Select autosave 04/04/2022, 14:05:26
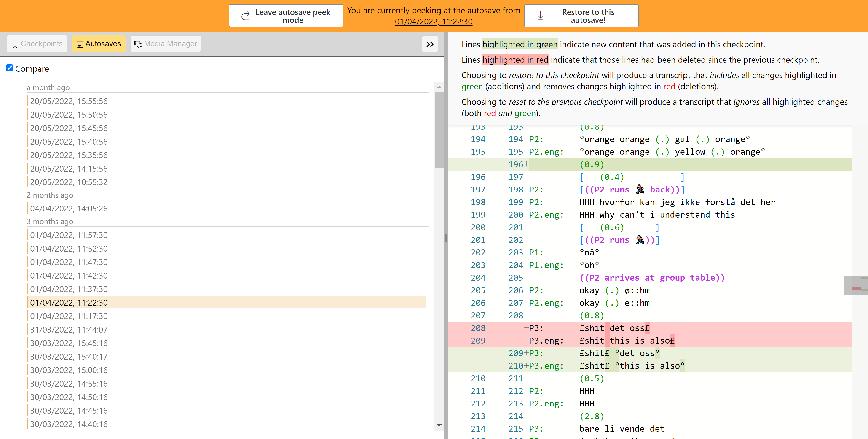Screen dimensions: 868x439 pyautogui.click(x=69, y=208)
